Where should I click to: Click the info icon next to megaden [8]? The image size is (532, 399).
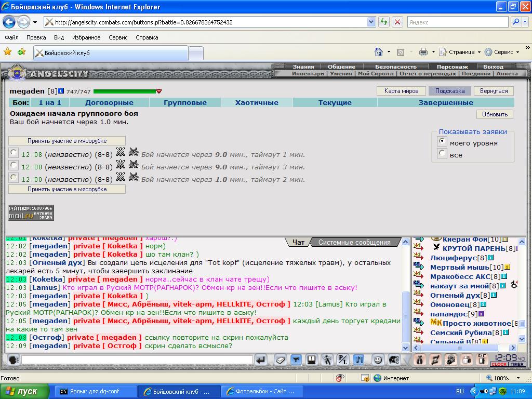pos(61,90)
